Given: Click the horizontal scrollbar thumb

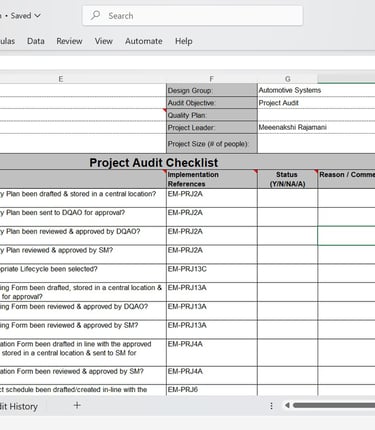Looking at the screenshot, I should (334, 405).
